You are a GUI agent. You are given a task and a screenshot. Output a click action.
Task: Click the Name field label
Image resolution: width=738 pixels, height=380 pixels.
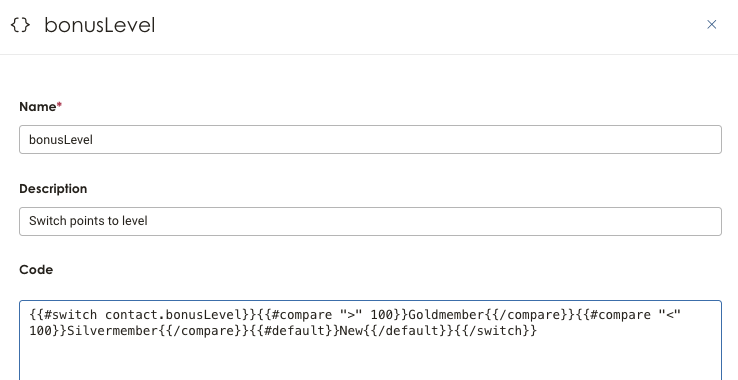click(x=38, y=107)
